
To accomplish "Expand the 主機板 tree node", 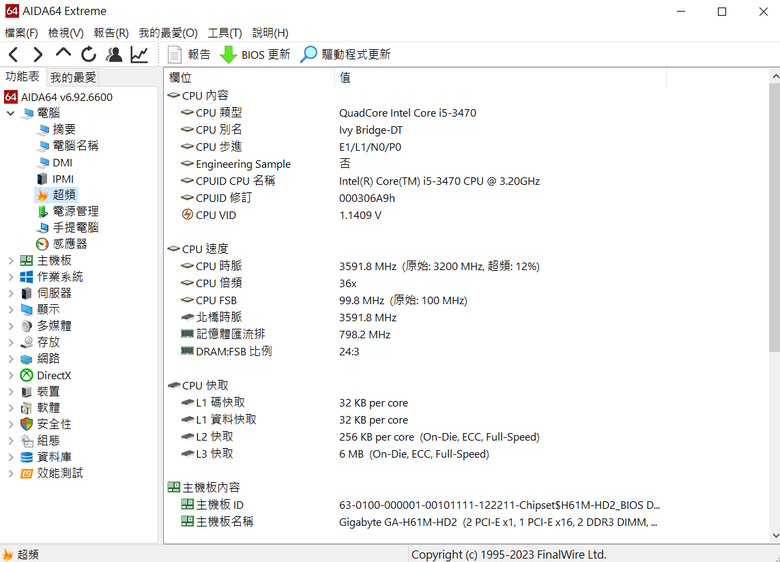I will click(10, 260).
